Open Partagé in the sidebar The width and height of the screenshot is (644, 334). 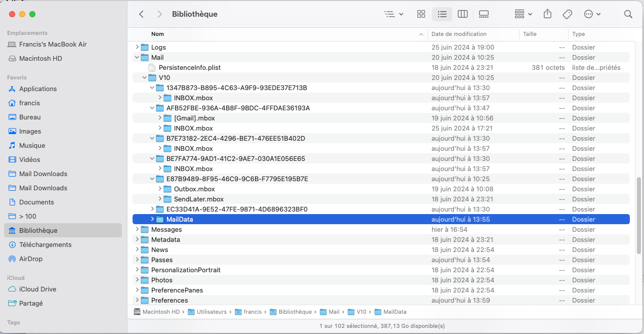(x=31, y=303)
